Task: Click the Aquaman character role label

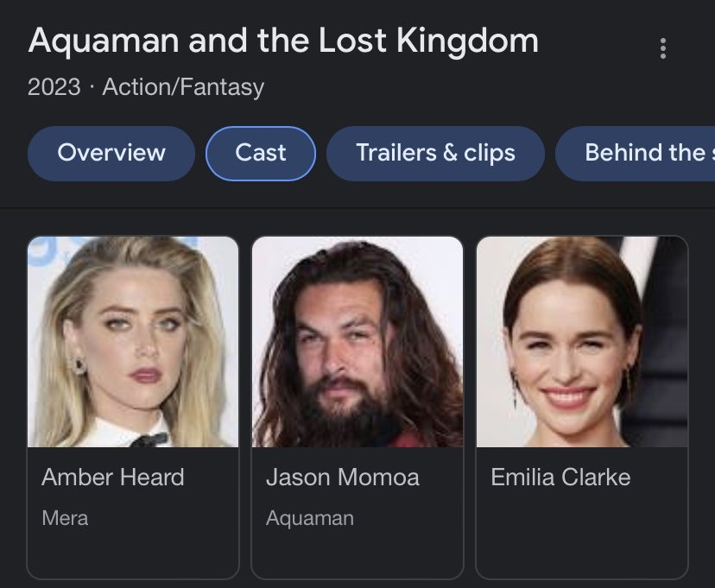Action: coord(309,519)
